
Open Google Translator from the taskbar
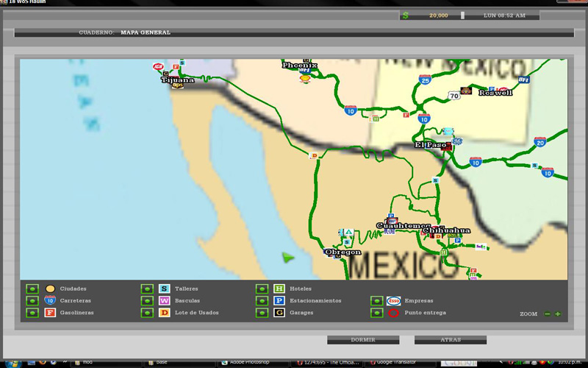coord(397,362)
